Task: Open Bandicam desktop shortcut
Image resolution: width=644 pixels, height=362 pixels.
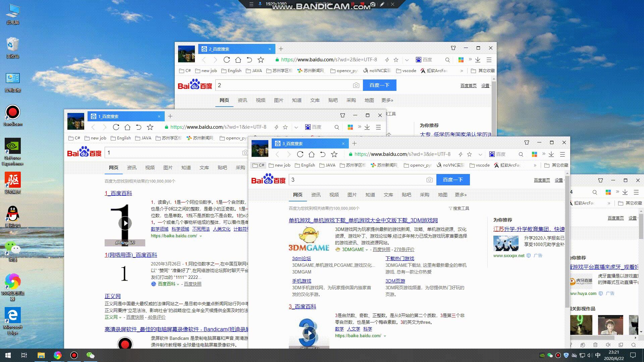Action: 13,116
